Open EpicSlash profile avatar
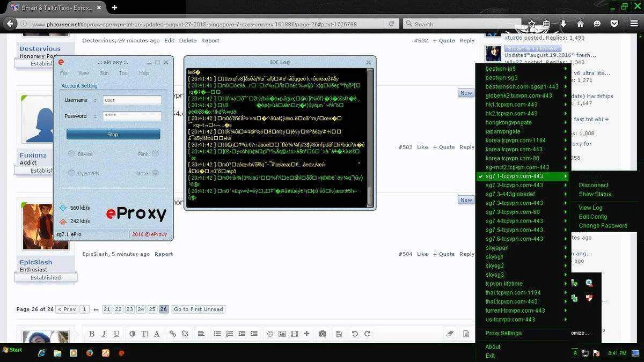 [x=46, y=227]
